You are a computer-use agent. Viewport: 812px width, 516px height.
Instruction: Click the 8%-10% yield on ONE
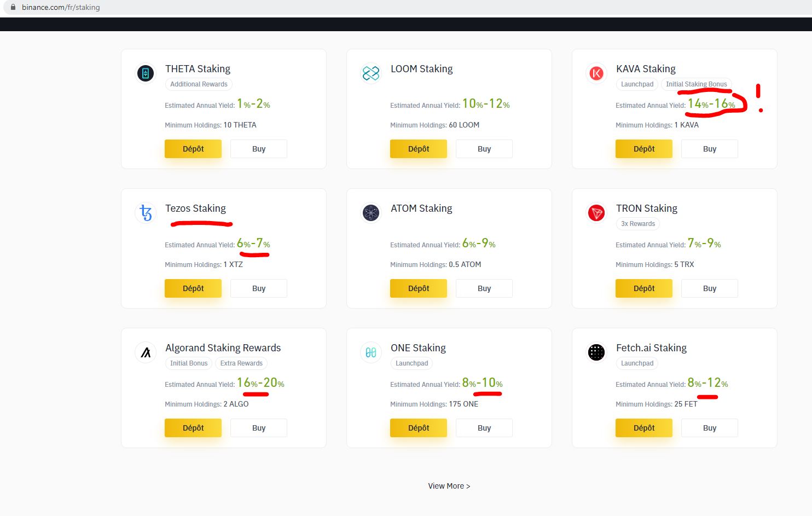tap(483, 383)
